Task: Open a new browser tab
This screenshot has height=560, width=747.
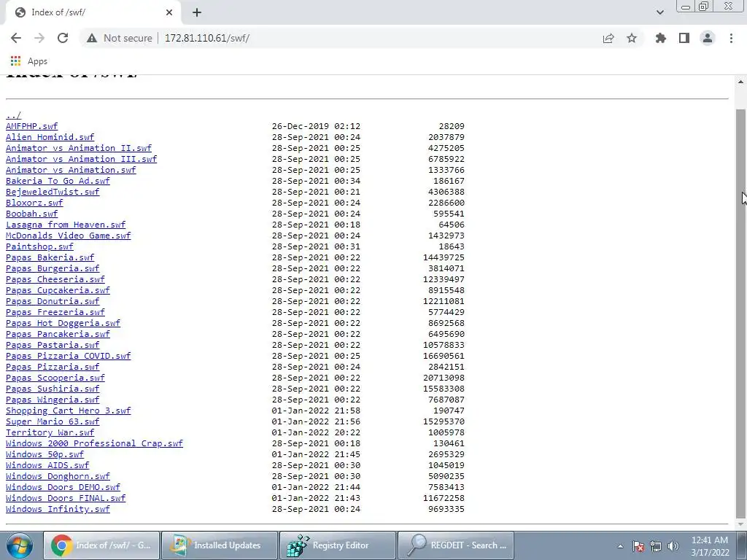Action: 197,13
